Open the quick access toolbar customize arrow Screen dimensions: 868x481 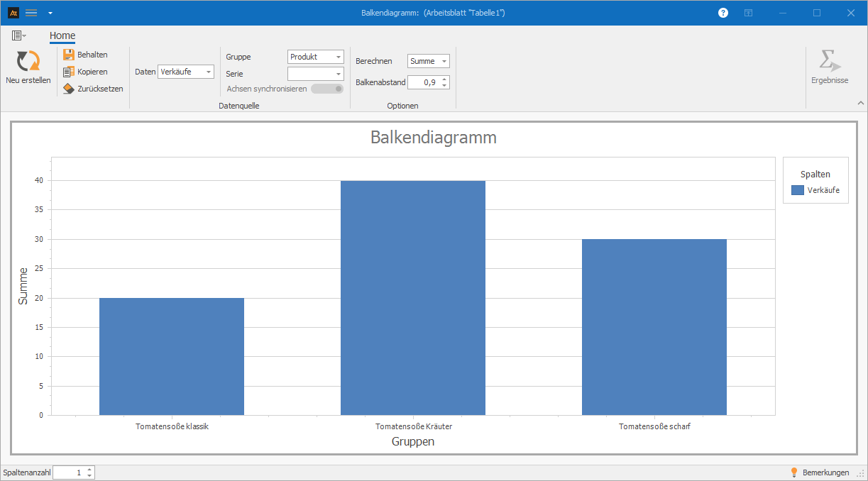click(50, 13)
